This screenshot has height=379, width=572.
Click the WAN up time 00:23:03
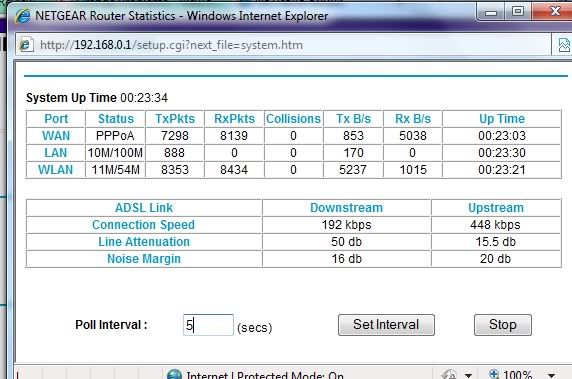[502, 136]
